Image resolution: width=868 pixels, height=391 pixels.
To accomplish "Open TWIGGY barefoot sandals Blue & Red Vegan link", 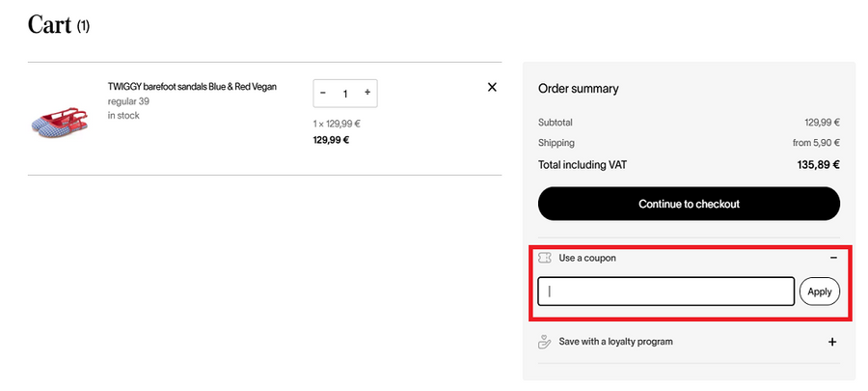I will point(192,86).
